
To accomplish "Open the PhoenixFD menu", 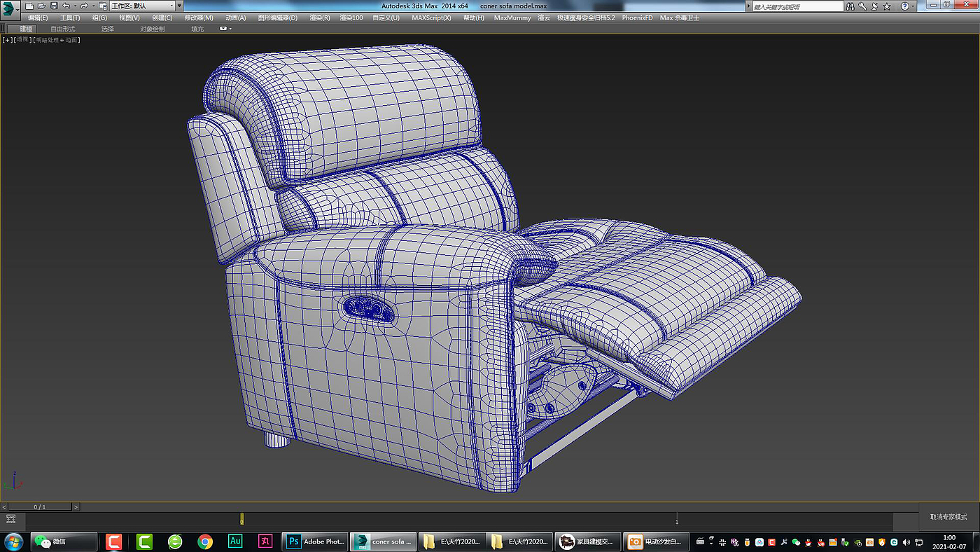I will click(x=637, y=18).
